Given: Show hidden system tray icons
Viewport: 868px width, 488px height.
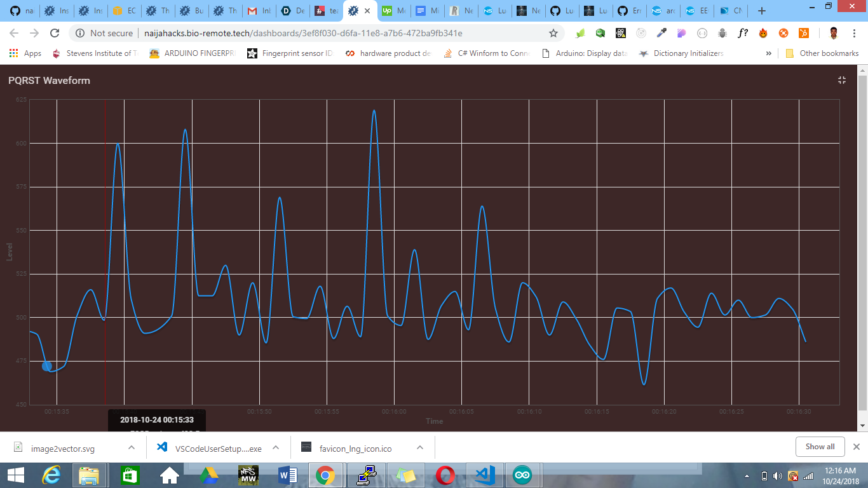Looking at the screenshot, I should click(747, 475).
